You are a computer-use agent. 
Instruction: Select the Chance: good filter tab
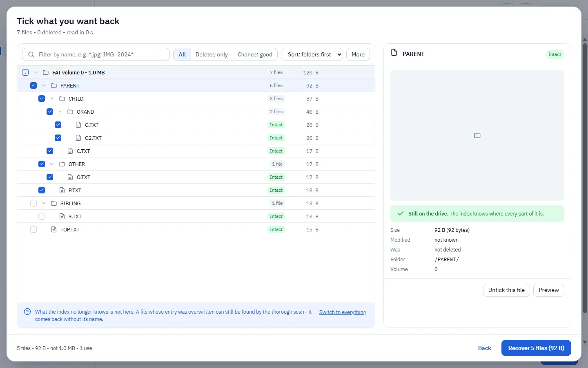(255, 54)
